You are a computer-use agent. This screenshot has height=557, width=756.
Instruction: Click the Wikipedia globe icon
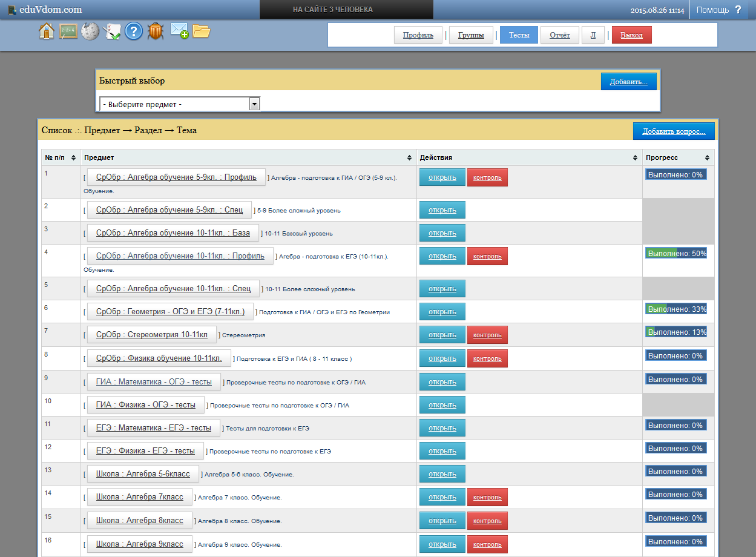pos(90,31)
